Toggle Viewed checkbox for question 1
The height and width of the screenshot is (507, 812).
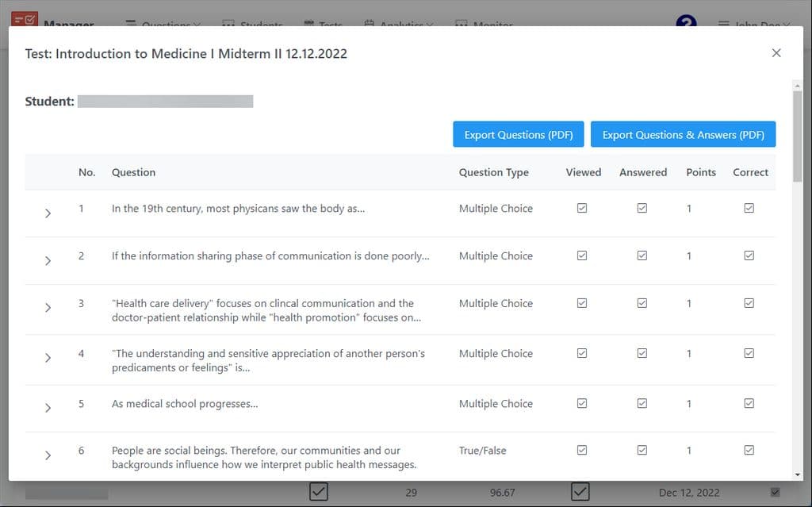coord(582,208)
